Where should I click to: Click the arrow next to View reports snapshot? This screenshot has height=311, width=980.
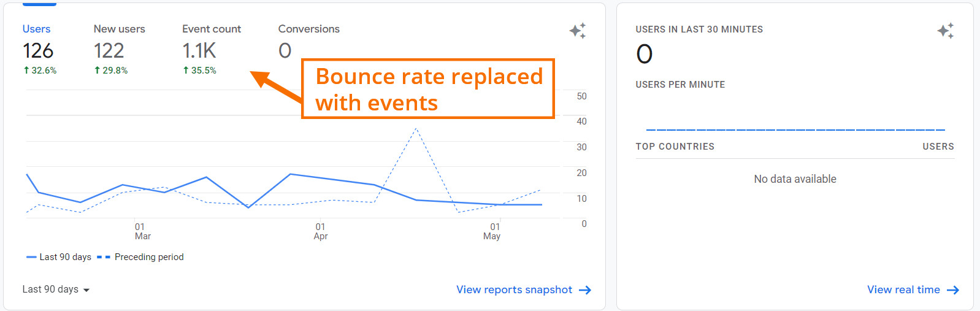click(x=585, y=290)
